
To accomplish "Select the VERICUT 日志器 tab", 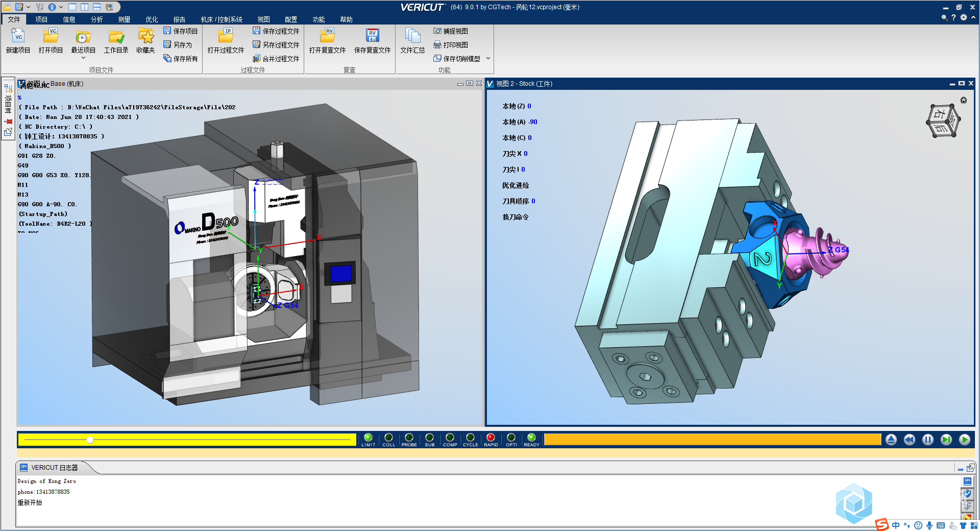I will (54, 468).
